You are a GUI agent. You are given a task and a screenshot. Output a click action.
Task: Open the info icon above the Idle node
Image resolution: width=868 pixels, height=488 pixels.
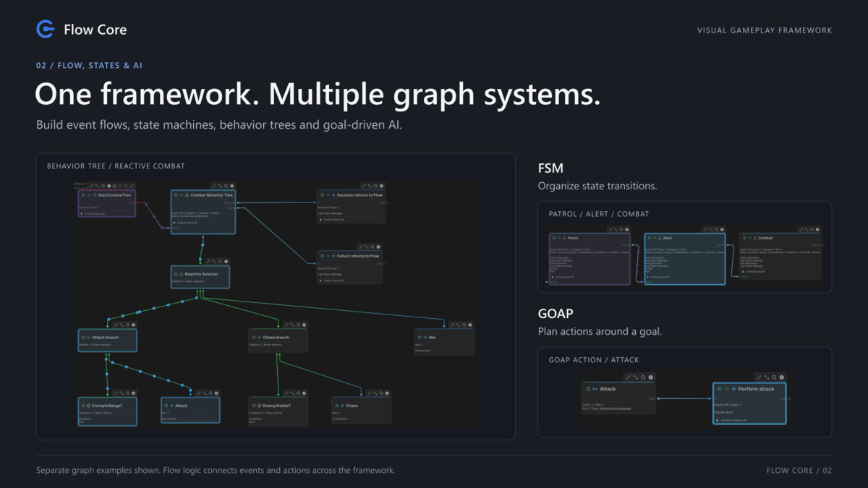[469, 325]
